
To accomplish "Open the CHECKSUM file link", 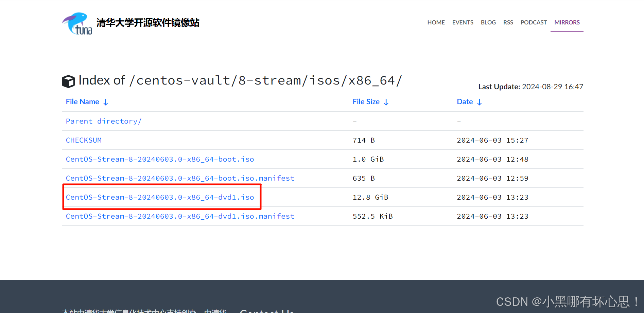I will pos(84,140).
